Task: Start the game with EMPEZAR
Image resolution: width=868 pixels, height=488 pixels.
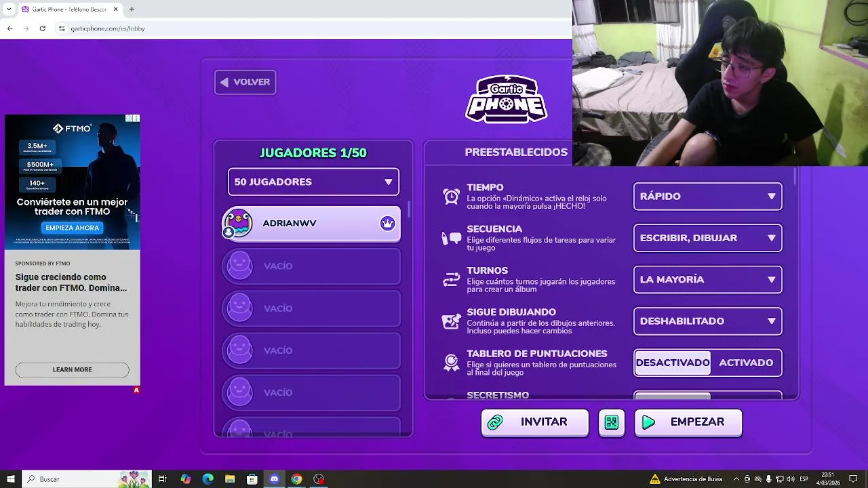Action: [688, 422]
